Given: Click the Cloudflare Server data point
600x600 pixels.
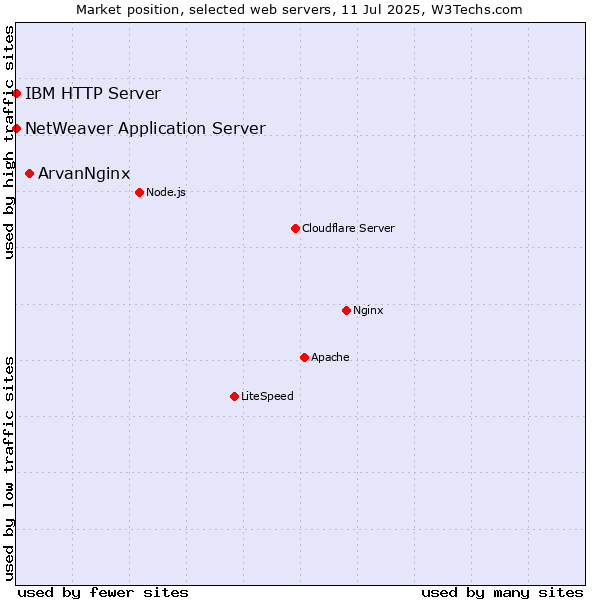Looking at the screenshot, I should tap(295, 228).
